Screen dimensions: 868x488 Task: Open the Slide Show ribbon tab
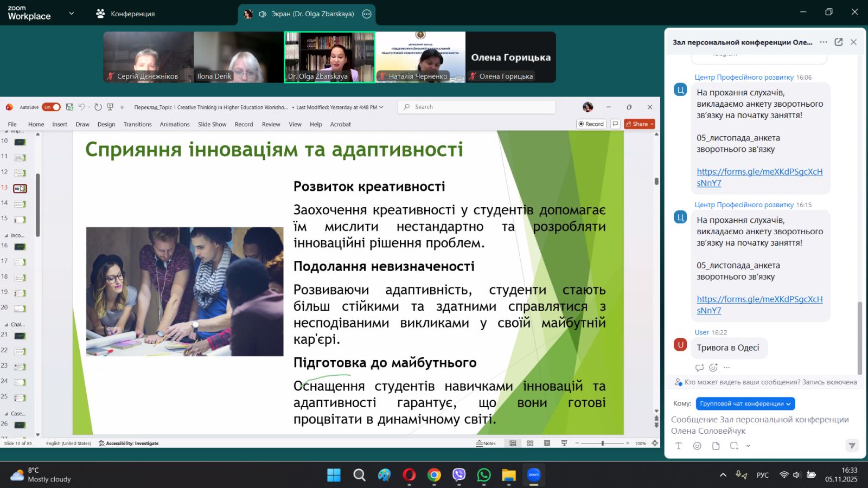(212, 124)
